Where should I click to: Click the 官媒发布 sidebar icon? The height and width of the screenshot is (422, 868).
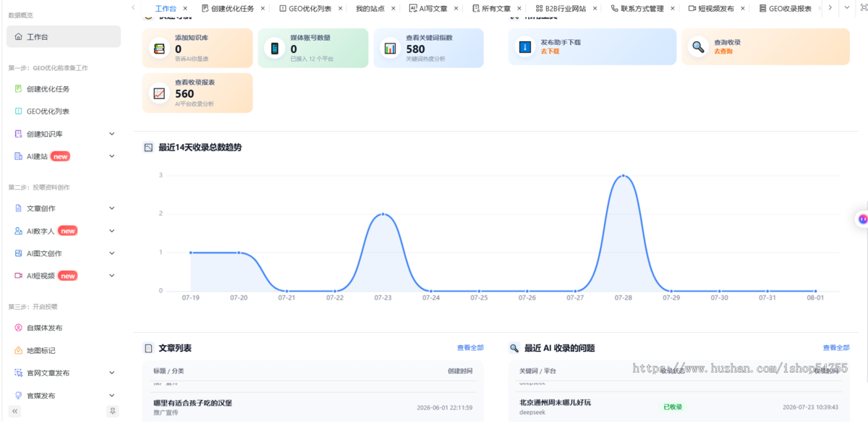click(19, 395)
